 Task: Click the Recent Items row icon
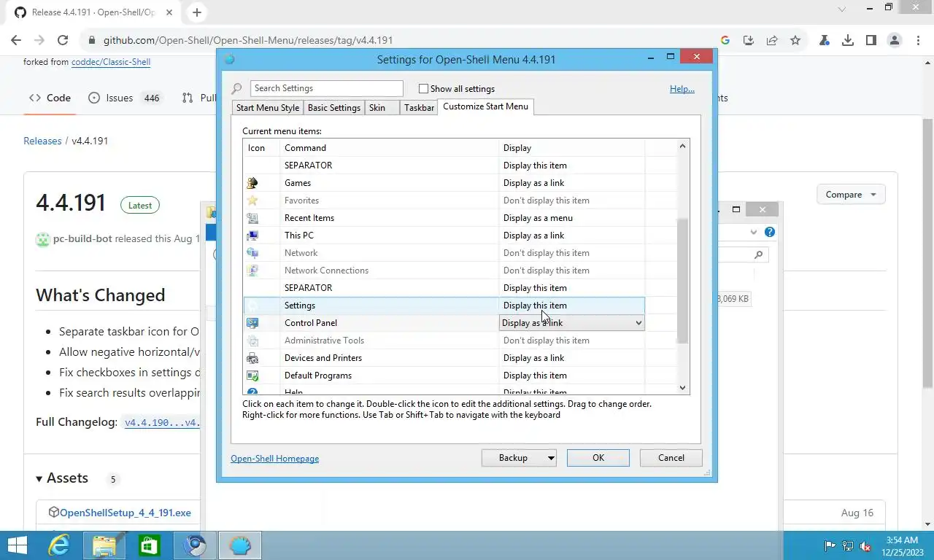pyautogui.click(x=252, y=218)
